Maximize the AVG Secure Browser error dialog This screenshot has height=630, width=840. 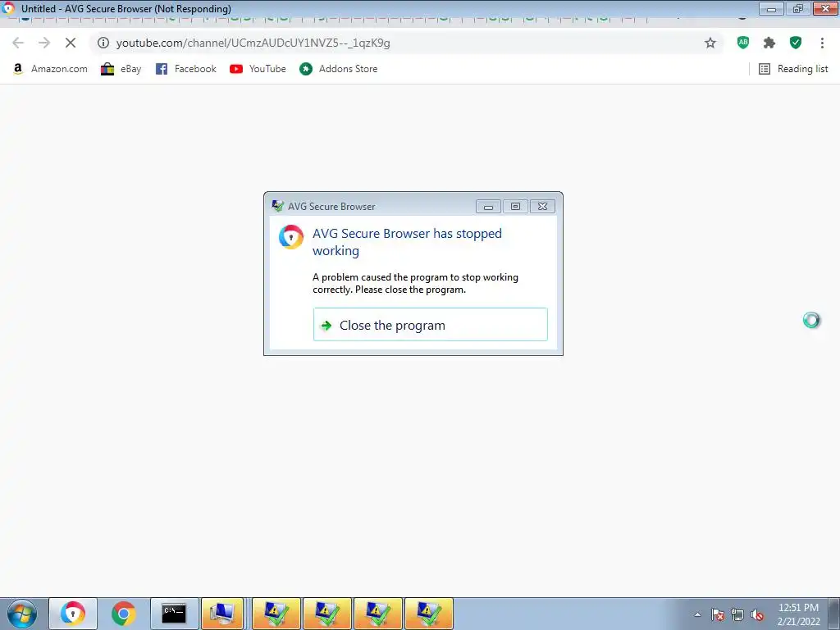[x=515, y=206]
